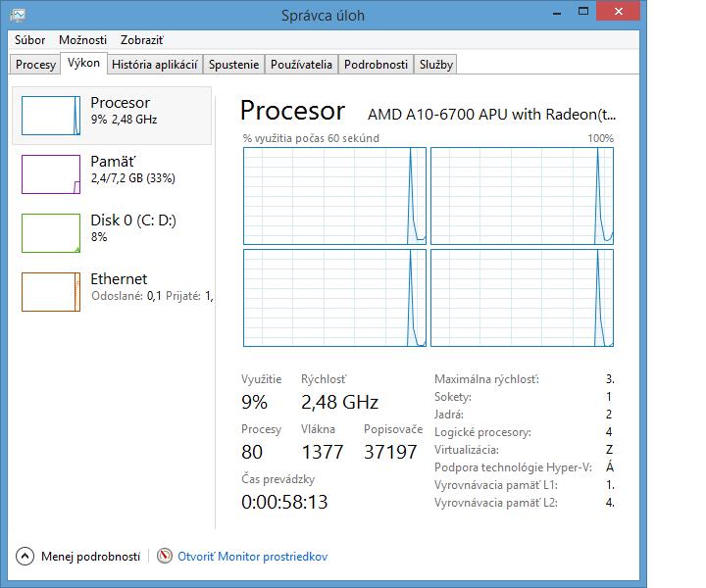This screenshot has width=706, height=588.
Task: Switch to the Procesy tab
Action: tap(36, 65)
